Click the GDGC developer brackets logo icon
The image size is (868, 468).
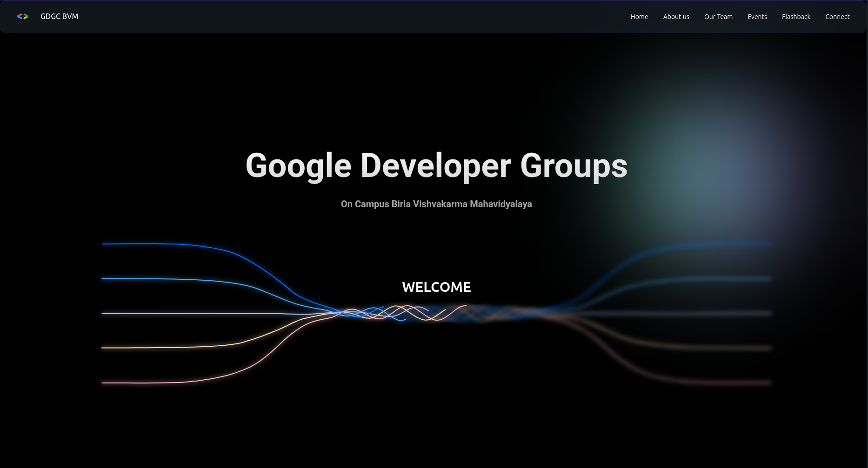23,16
